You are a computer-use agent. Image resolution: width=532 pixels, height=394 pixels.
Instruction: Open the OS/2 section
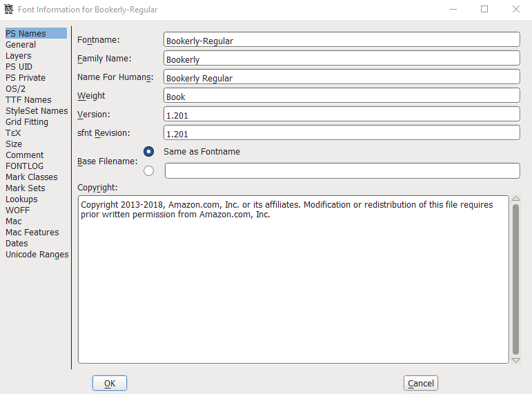click(x=16, y=89)
